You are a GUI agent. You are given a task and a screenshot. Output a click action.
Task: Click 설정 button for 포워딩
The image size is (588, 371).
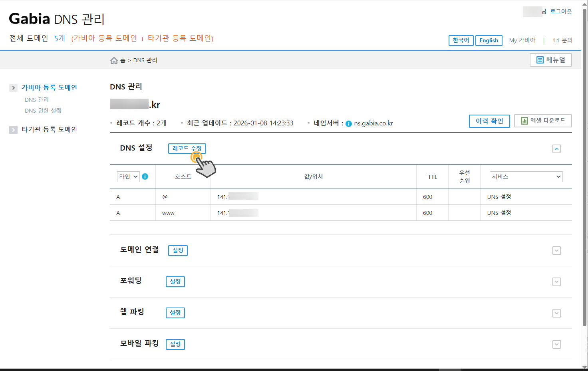pyautogui.click(x=175, y=282)
